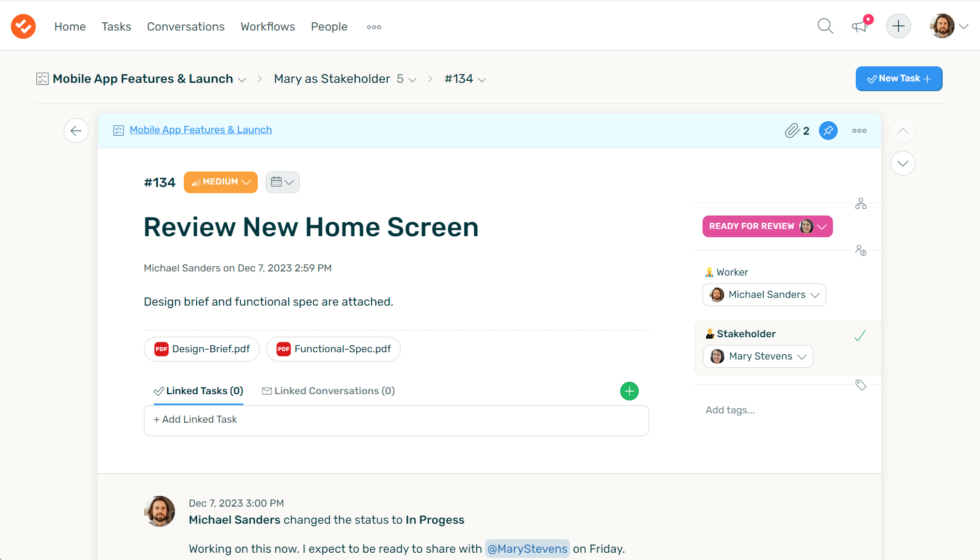Viewport: 980px width, 560px height.
Task: Click the New Task button
Action: (x=899, y=79)
